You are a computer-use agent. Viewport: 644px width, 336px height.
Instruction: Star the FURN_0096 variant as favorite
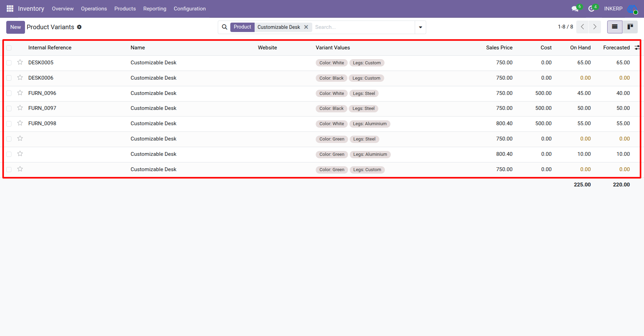20,93
